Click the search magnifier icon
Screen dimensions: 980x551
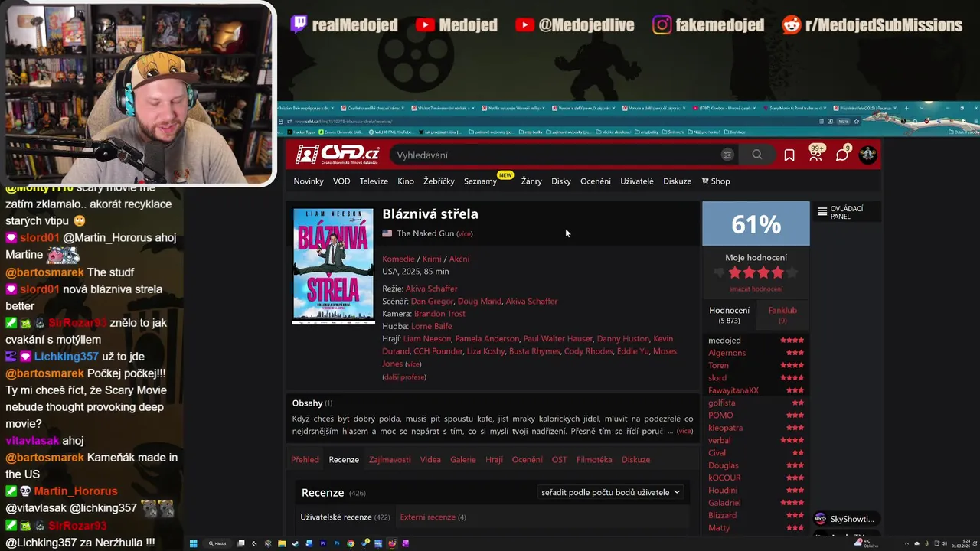pos(756,155)
